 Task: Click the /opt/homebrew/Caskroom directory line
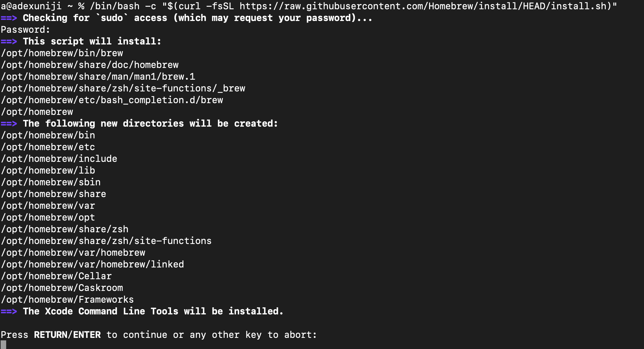click(x=62, y=288)
